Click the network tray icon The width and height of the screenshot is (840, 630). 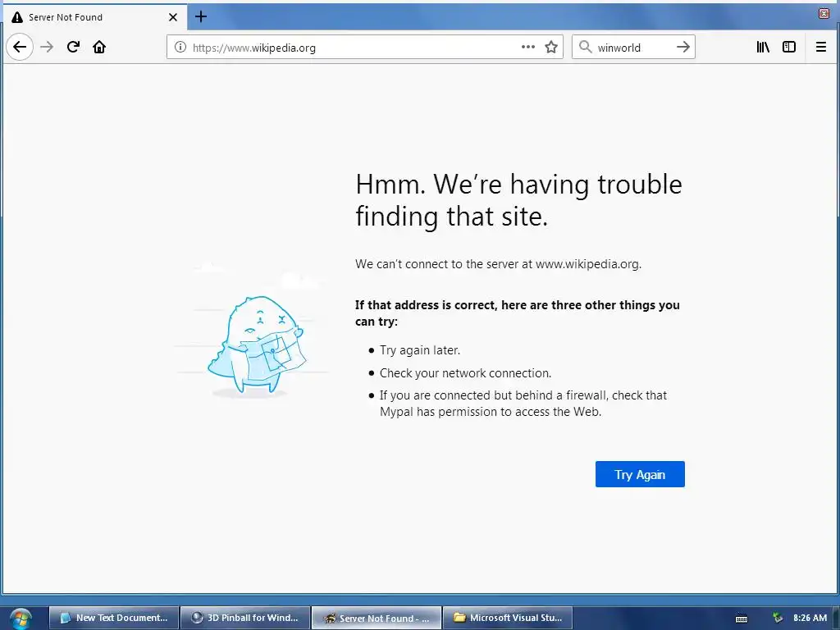(778, 619)
